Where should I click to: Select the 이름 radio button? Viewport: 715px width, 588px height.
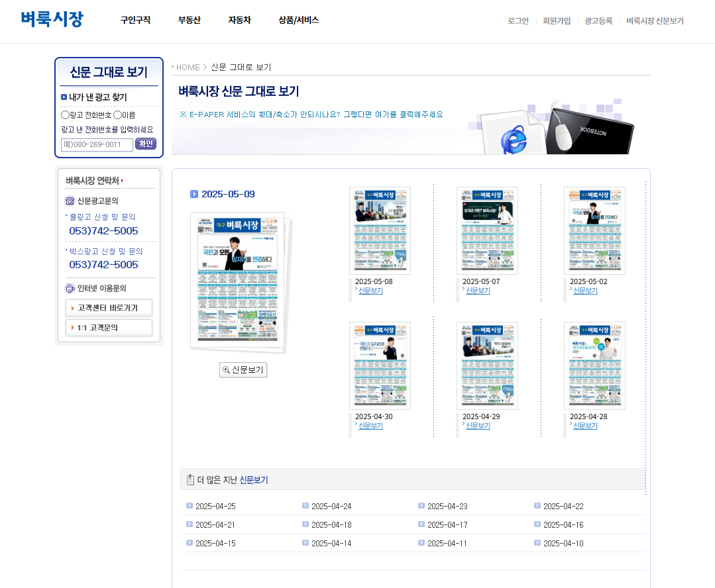[x=118, y=115]
